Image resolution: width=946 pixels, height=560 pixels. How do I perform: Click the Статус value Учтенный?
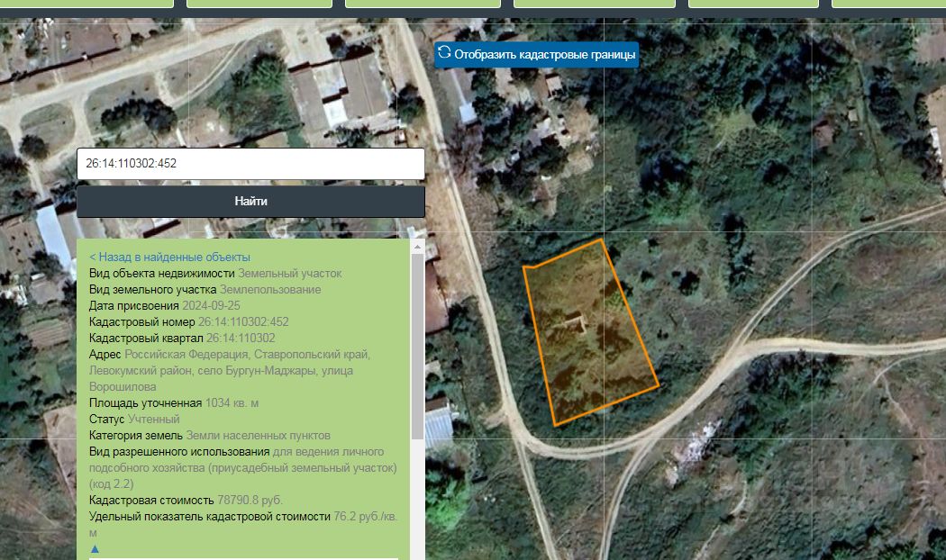[x=154, y=419]
